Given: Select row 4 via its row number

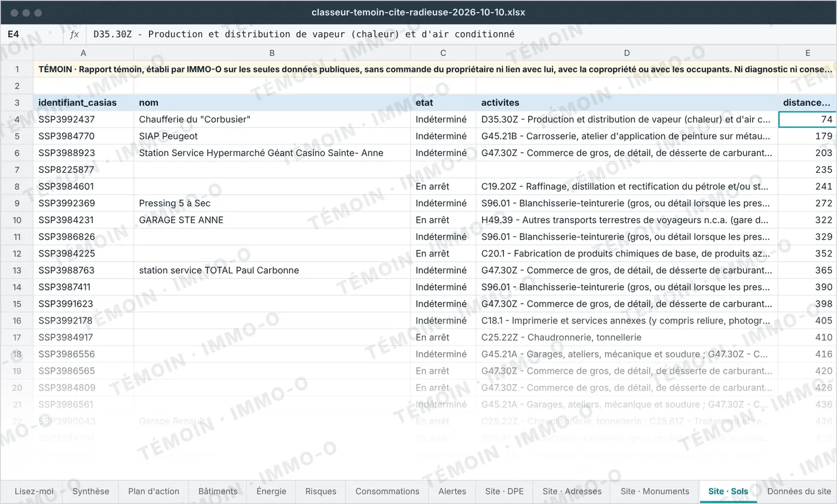Looking at the screenshot, I should click(17, 120).
